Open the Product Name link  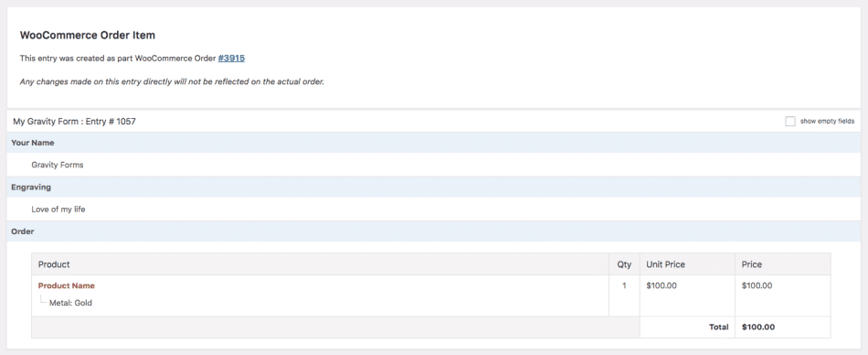click(x=67, y=285)
